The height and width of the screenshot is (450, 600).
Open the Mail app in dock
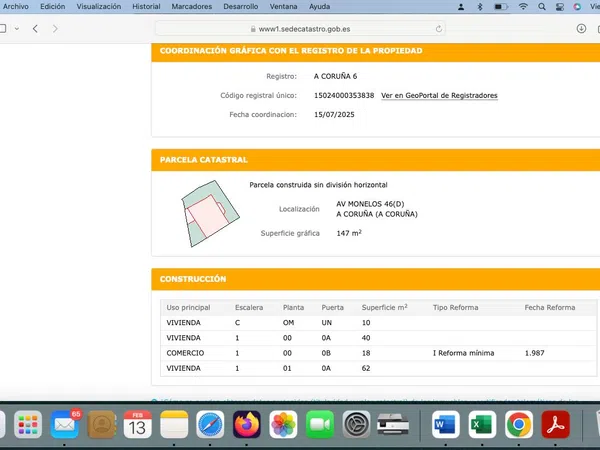tap(65, 425)
